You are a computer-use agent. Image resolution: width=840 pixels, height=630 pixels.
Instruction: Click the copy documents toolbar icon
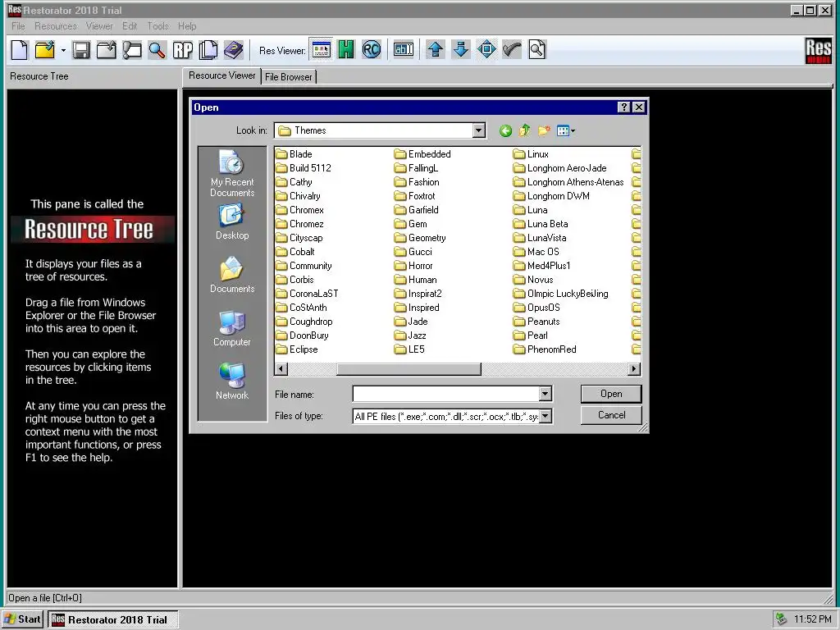point(208,50)
